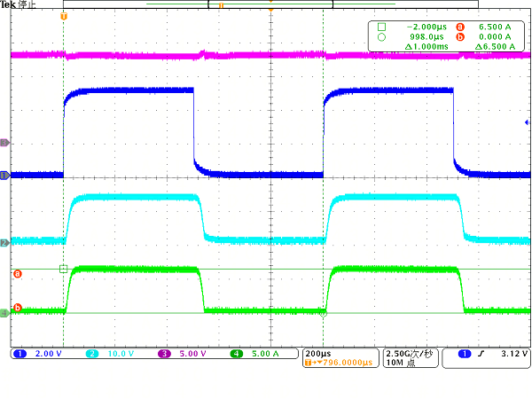Click the 0.000 A cursor b readout

495,36
